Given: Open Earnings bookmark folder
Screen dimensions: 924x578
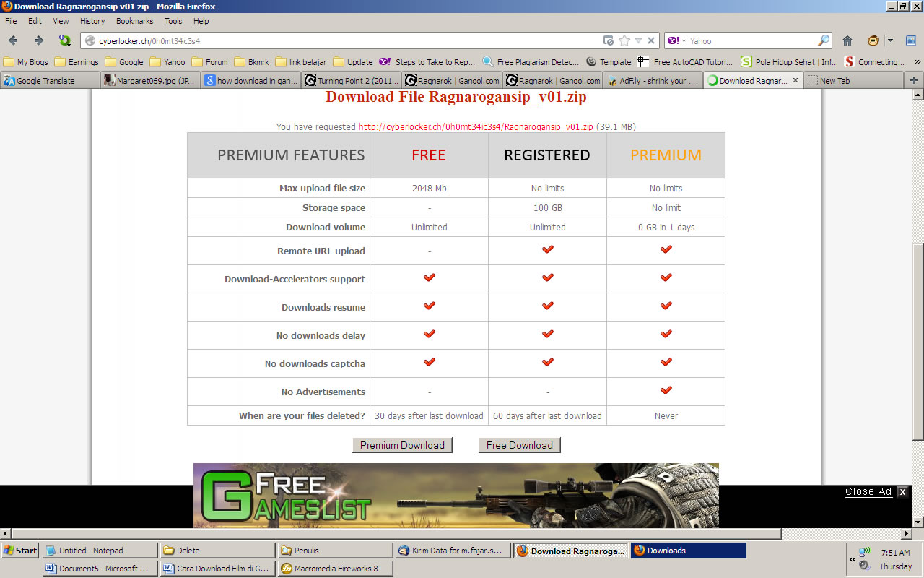Looking at the screenshot, I should pos(77,62).
